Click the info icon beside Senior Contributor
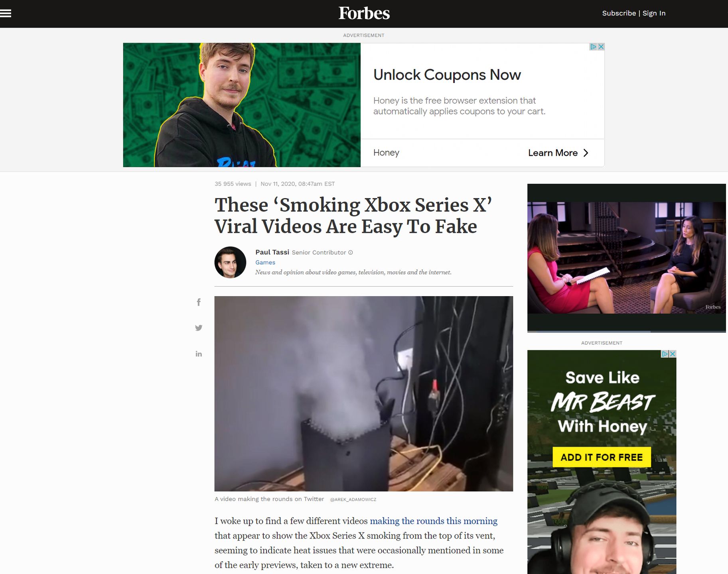Viewport: 728px width, 574px height. (x=351, y=252)
